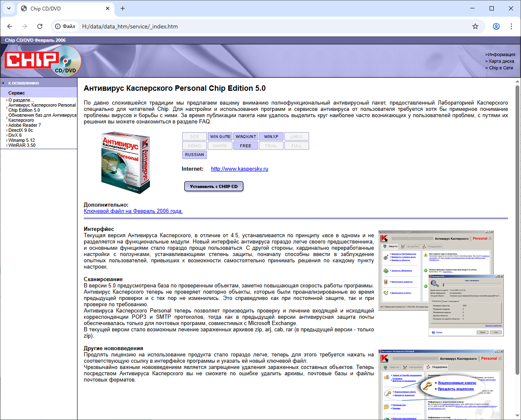Image resolution: width=521 pixels, height=420 pixels.
Task: Click the page title Антивирус Касперского Personal
Action: pyautogui.click(x=175, y=88)
